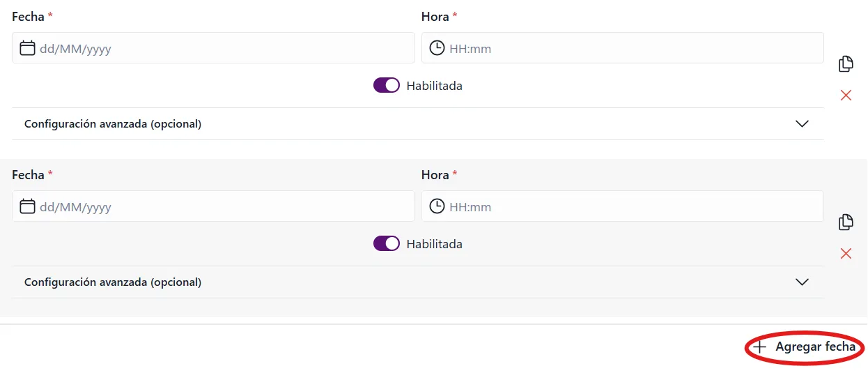Click the clock icon in second Hora field
This screenshot has width=868, height=373.
(437, 206)
